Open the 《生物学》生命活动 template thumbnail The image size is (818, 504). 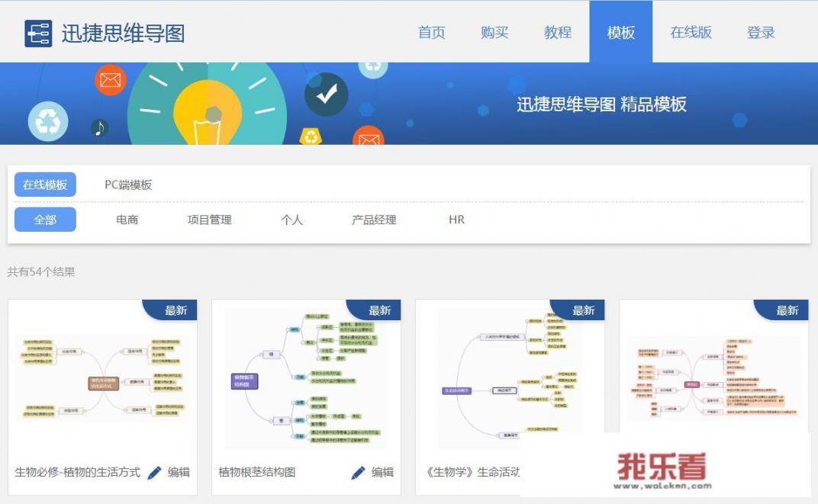[x=510, y=378]
